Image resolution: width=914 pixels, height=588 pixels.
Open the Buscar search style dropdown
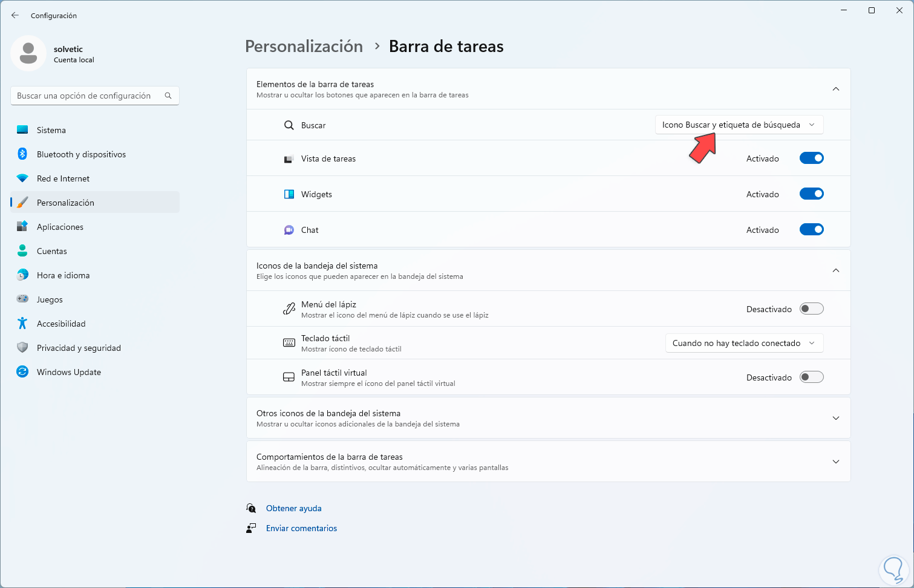click(739, 125)
